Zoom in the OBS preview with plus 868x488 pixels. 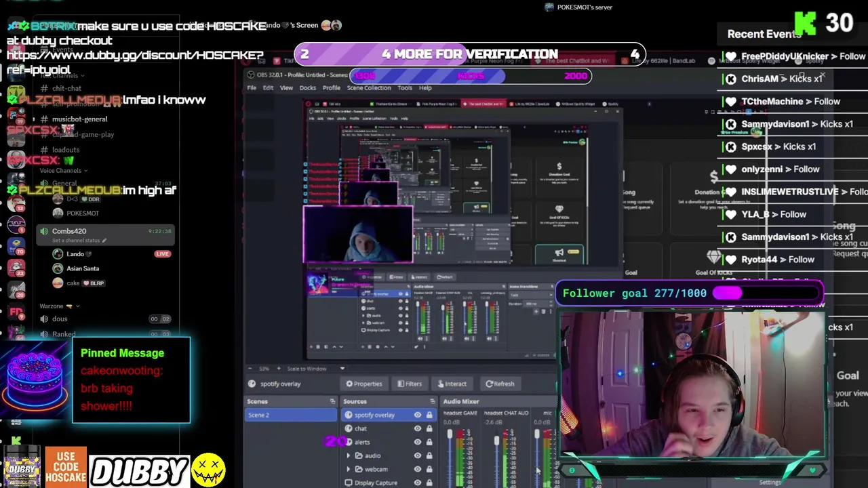[278, 369]
